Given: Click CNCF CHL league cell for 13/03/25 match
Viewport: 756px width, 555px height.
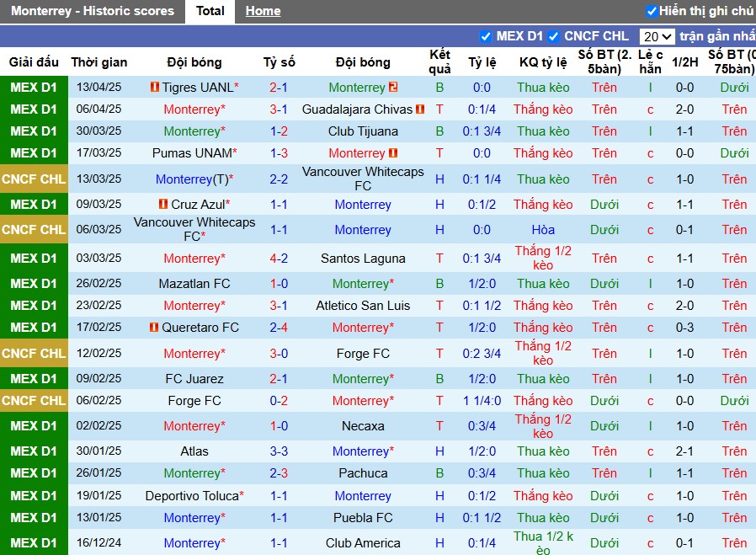Looking at the screenshot, I should (34, 179).
